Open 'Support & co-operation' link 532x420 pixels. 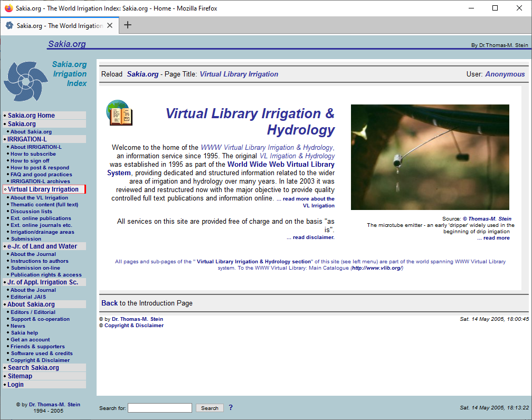(40, 319)
